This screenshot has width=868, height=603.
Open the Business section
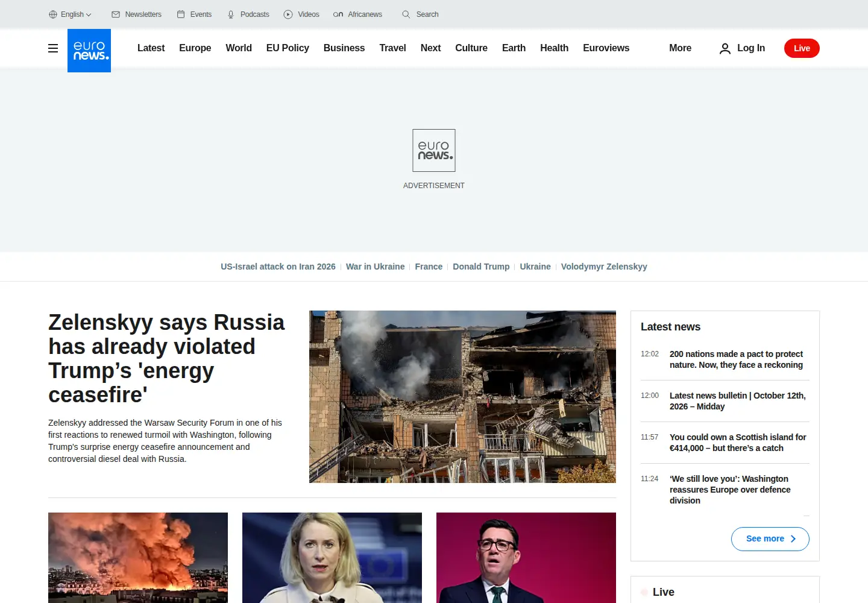(344, 48)
